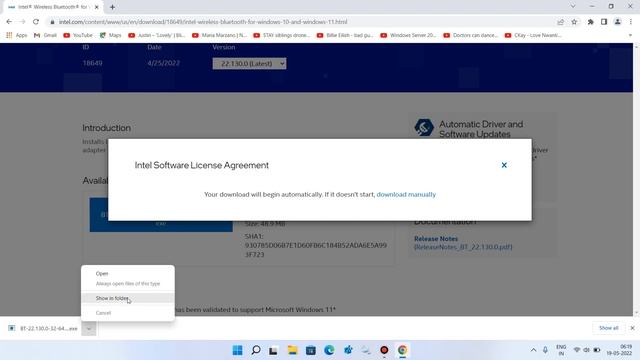The width and height of the screenshot is (640, 360).
Task: Open Chrome's three-dot menu
Action: coord(631,22)
